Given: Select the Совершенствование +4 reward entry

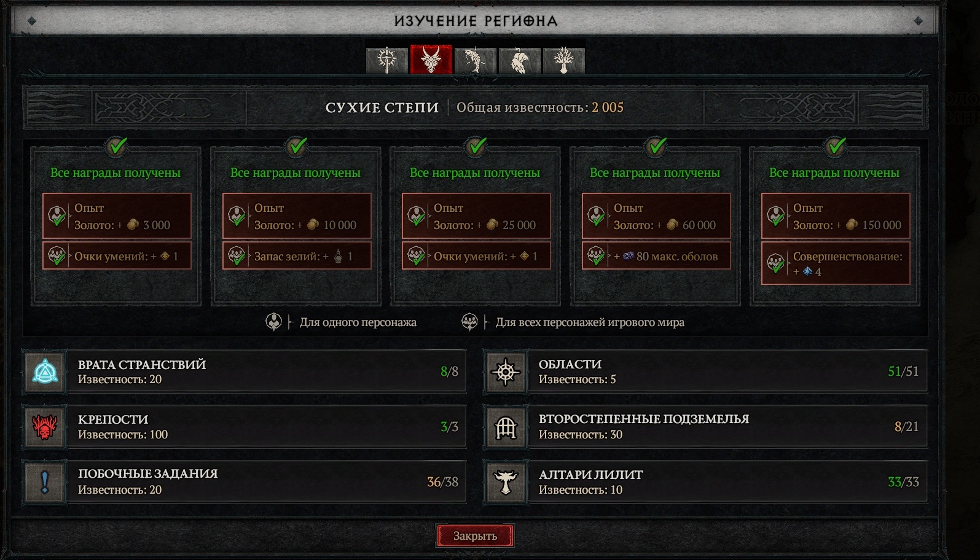Looking at the screenshot, I should point(836,263).
